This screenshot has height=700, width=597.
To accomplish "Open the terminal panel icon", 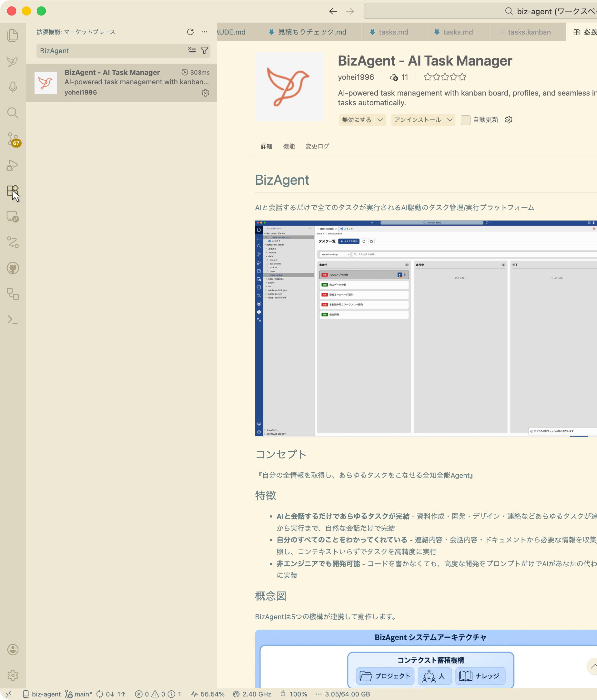I will tap(13, 320).
